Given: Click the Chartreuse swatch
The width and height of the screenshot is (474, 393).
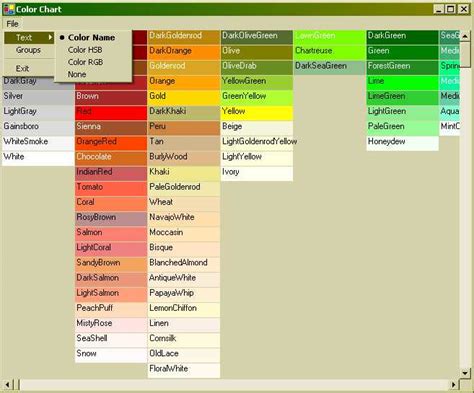Looking at the screenshot, I should (x=330, y=51).
